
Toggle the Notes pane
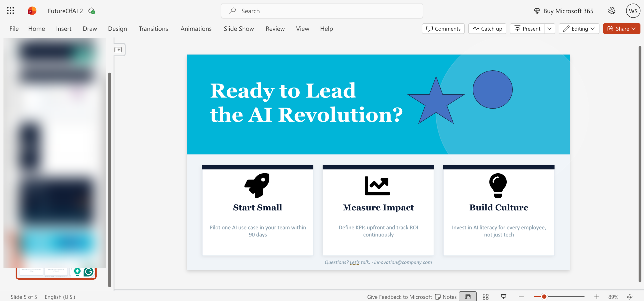point(446,297)
